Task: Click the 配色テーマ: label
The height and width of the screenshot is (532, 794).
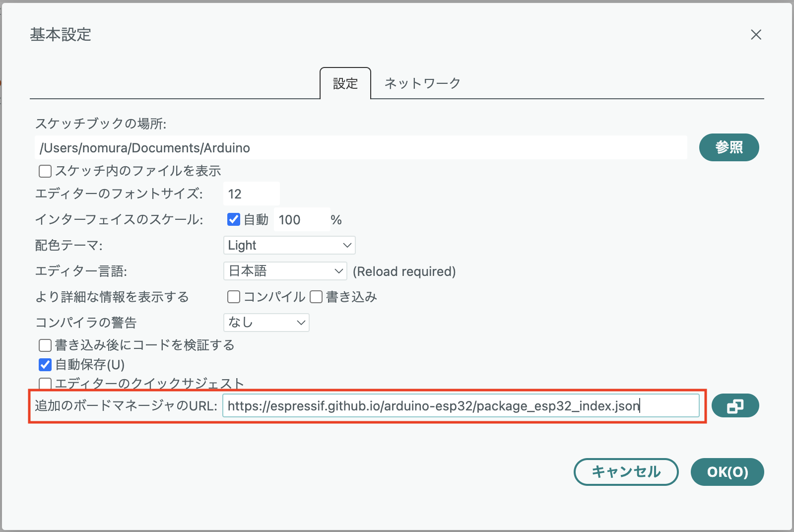Action: [69, 245]
